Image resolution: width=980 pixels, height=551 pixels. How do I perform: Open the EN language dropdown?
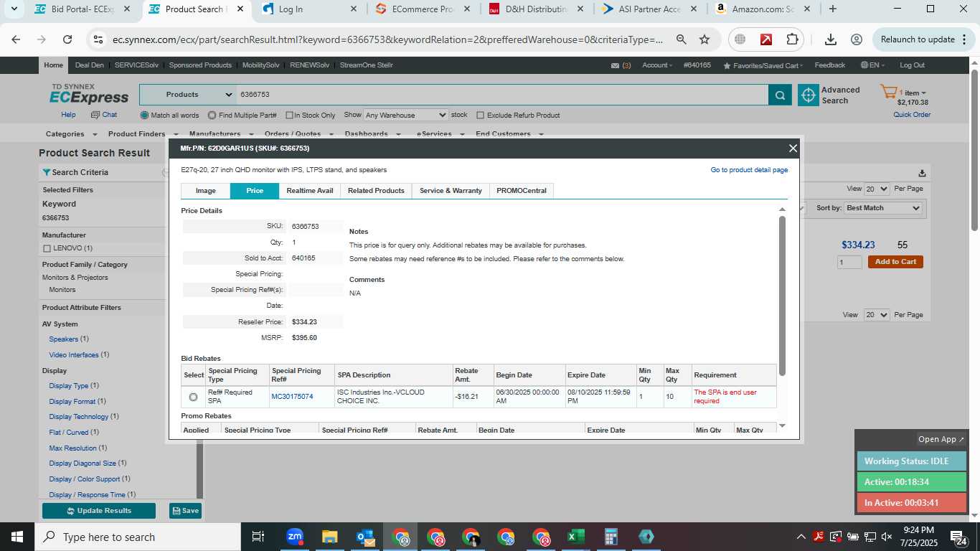(x=873, y=65)
